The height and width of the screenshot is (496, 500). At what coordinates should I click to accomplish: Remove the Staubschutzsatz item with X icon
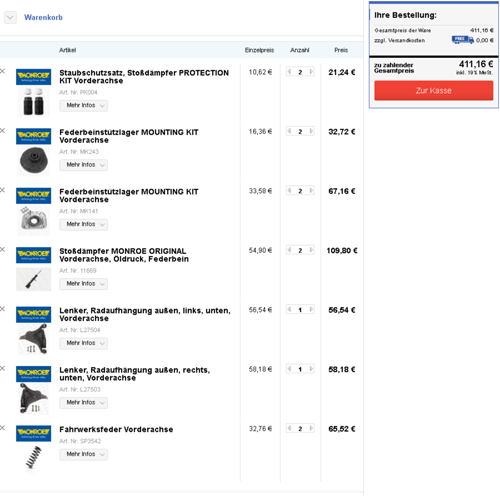pyautogui.click(x=2, y=71)
